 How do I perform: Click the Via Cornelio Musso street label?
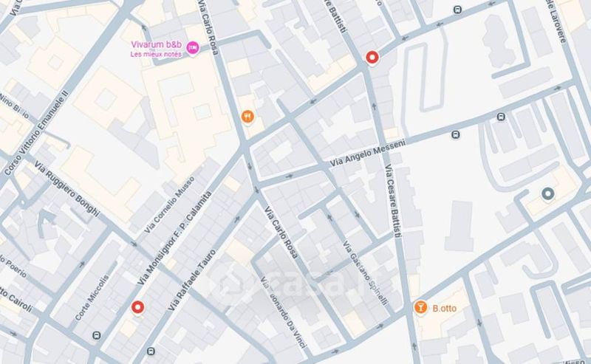pos(169,205)
